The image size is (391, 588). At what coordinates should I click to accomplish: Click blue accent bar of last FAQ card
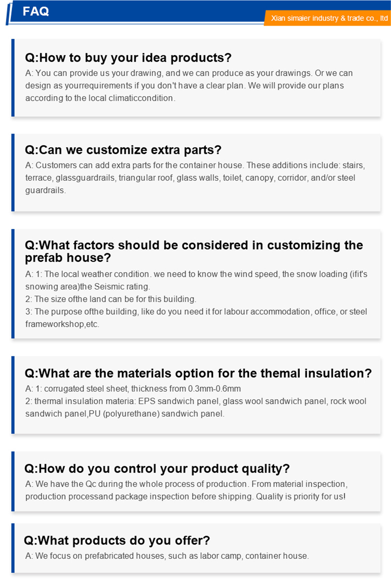click(x=13, y=548)
